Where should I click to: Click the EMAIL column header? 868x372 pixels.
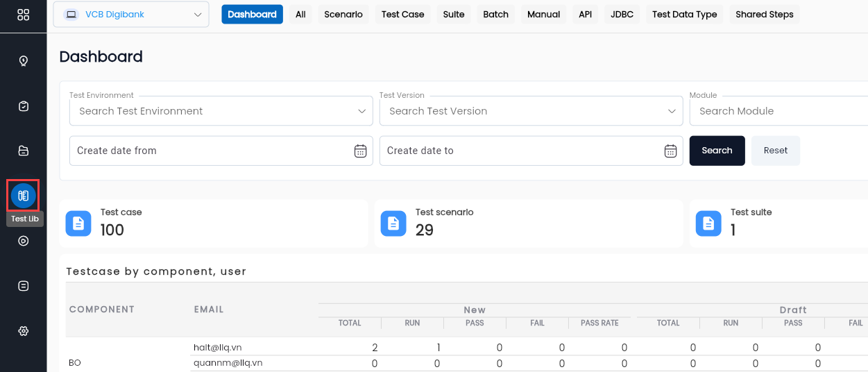click(x=209, y=310)
